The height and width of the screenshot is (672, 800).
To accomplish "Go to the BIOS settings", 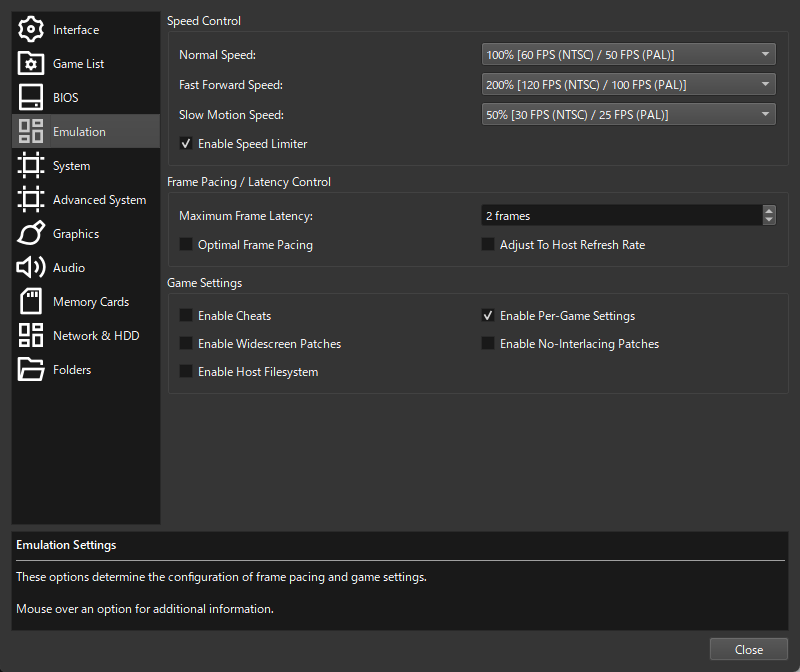I will (x=86, y=97).
